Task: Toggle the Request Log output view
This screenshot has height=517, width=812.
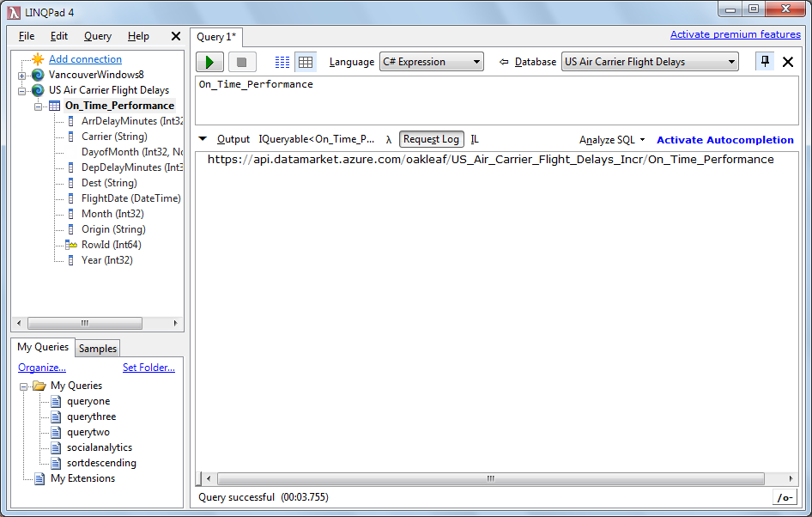Action: click(431, 139)
